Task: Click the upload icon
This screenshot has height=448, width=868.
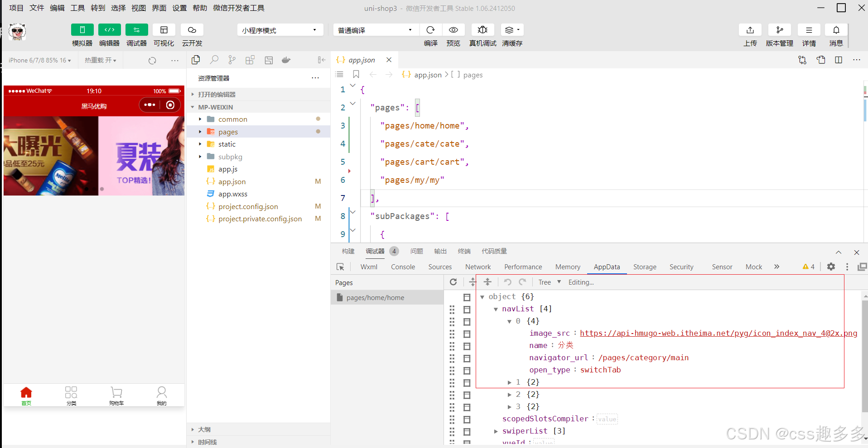Action: tap(750, 30)
